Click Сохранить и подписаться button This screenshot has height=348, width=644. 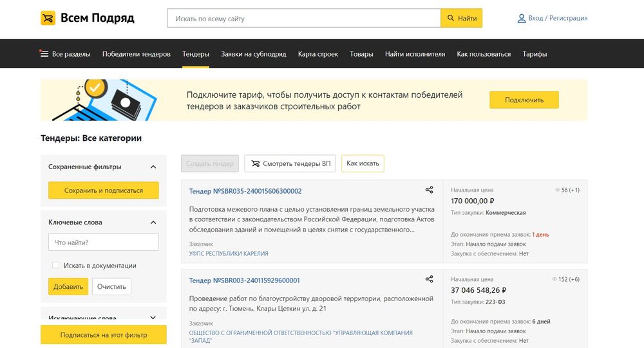coord(104,190)
